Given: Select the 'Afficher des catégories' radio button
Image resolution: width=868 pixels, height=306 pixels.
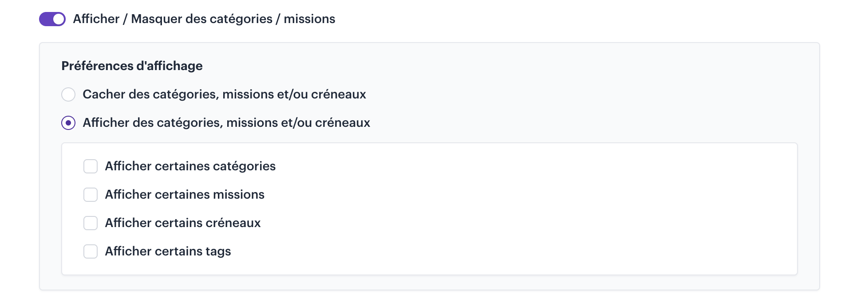Looking at the screenshot, I should [68, 123].
